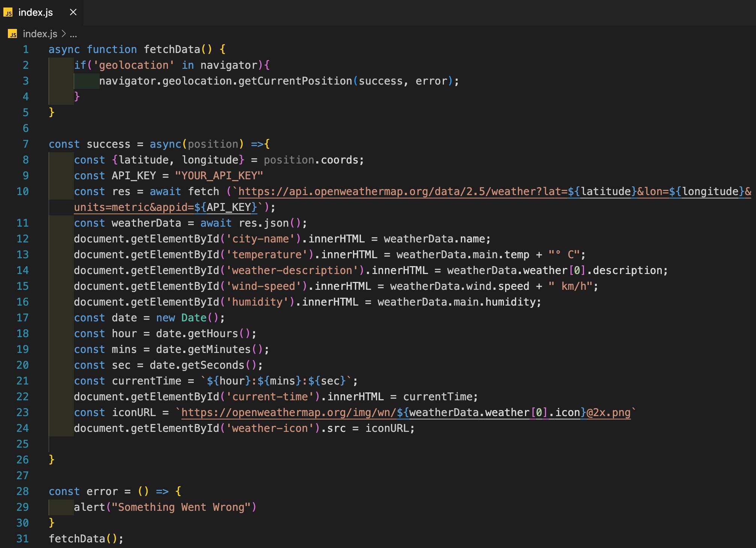Click line number 28 in gutter
Image resolution: width=756 pixels, height=548 pixels.
tap(23, 492)
